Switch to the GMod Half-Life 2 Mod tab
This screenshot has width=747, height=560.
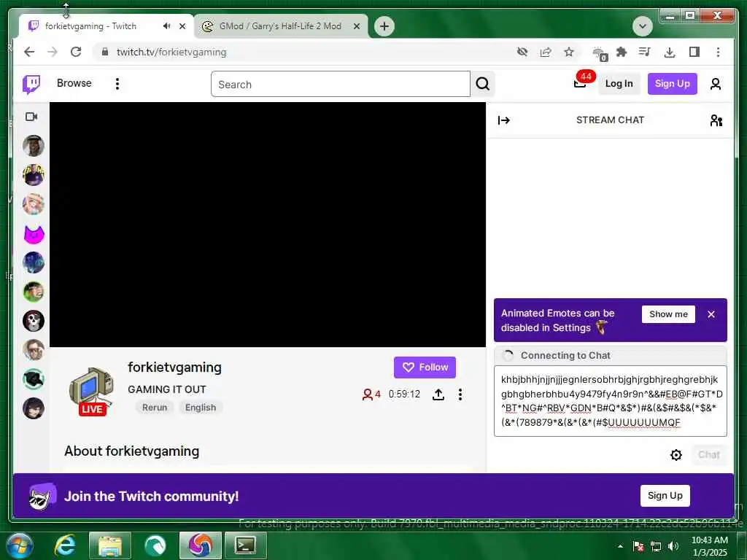click(x=280, y=26)
